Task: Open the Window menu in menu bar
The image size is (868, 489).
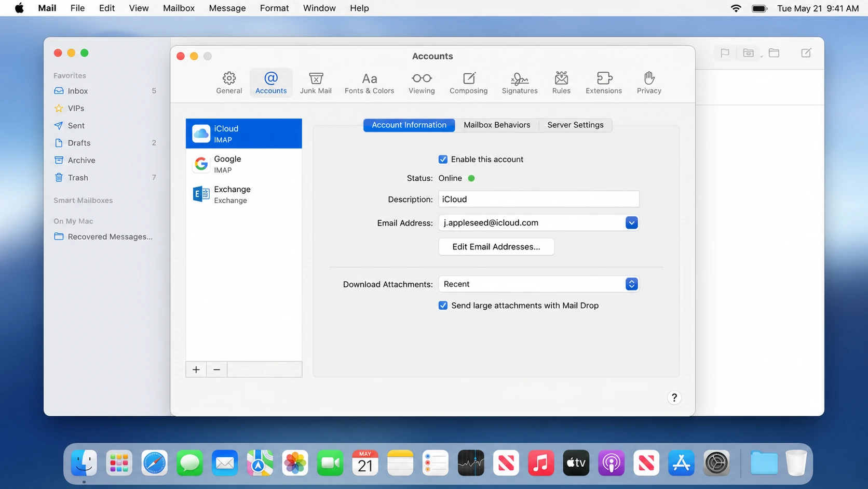Action: pyautogui.click(x=319, y=8)
